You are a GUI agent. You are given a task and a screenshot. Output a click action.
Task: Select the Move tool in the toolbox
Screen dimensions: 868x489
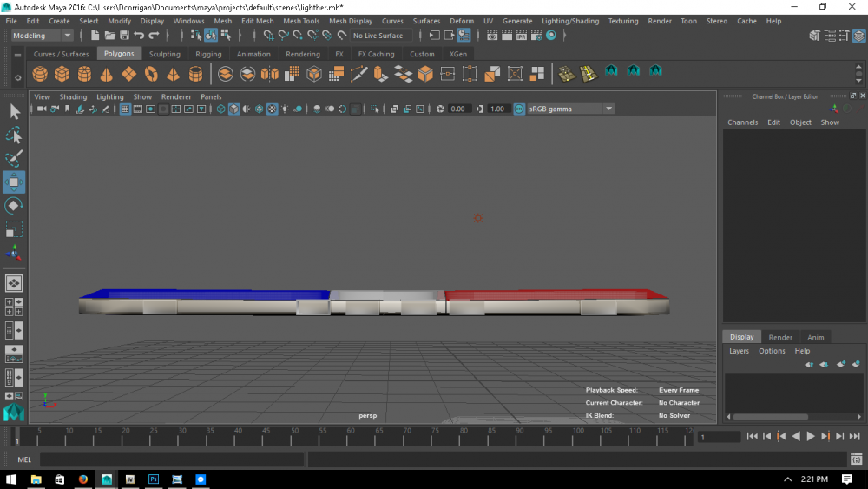click(x=14, y=182)
